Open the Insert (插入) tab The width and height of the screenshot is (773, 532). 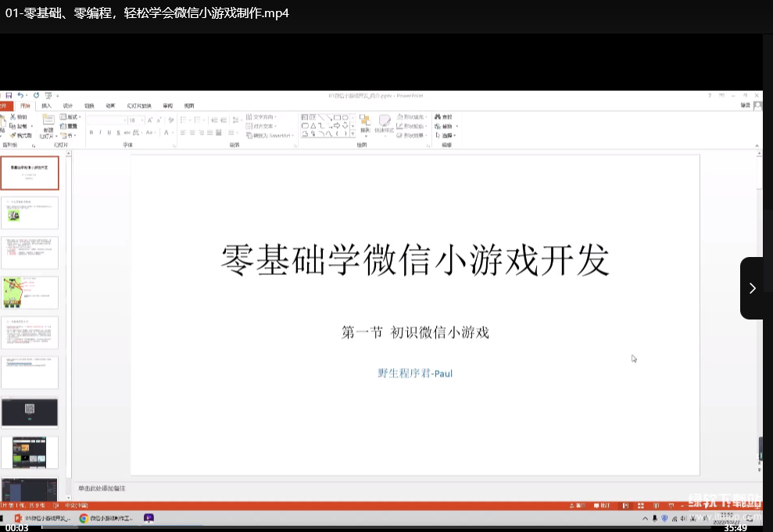coord(46,105)
